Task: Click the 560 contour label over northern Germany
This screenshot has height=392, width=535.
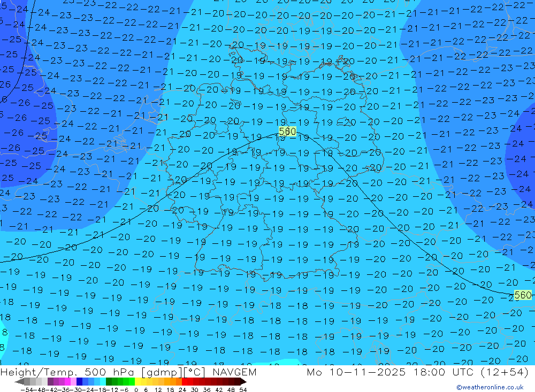Action: [x=287, y=132]
